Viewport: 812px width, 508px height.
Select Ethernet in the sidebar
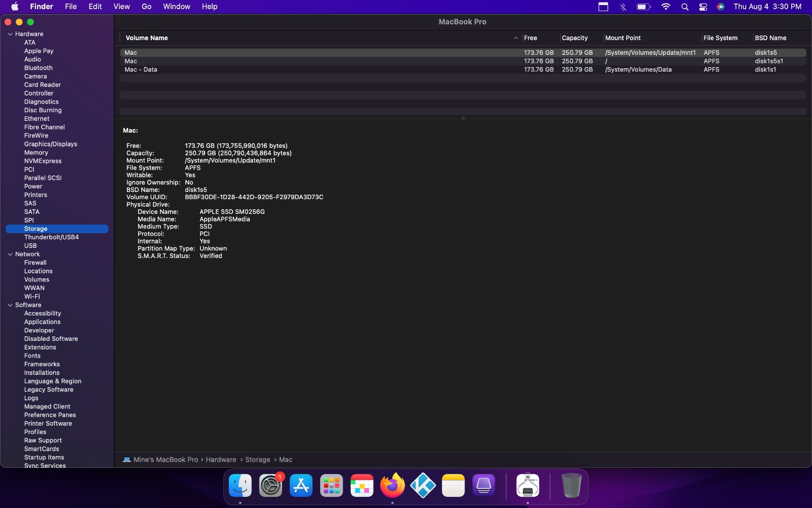tap(37, 119)
